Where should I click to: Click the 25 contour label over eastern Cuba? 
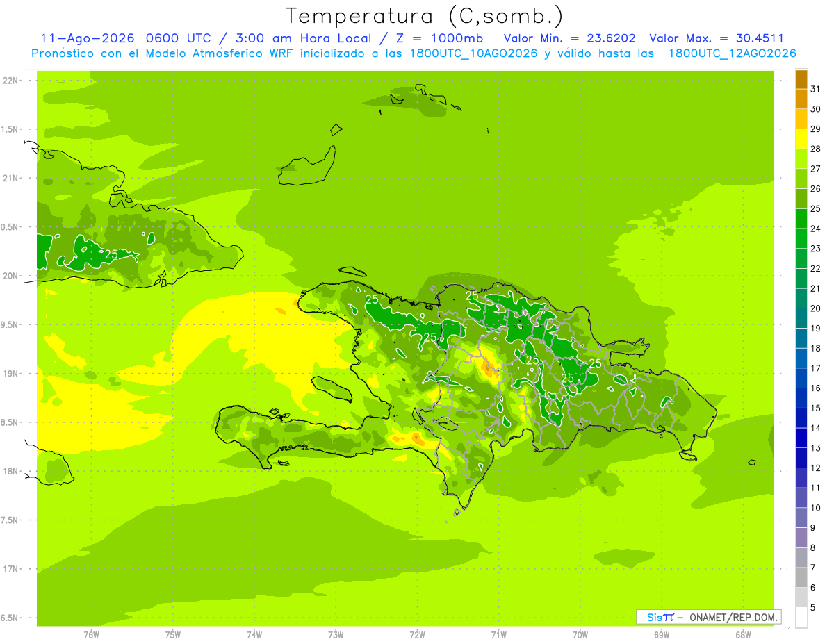point(111,254)
